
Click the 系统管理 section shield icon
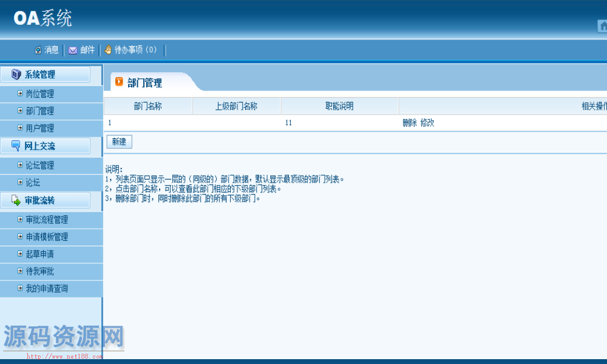[x=16, y=74]
